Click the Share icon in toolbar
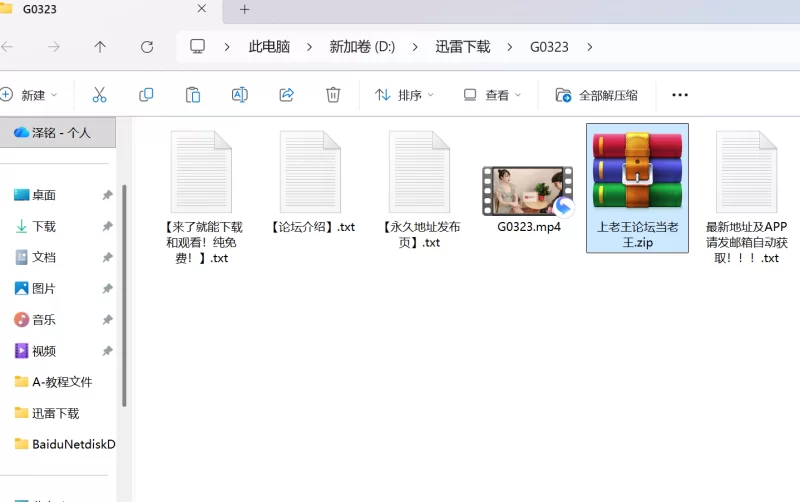 pos(286,95)
